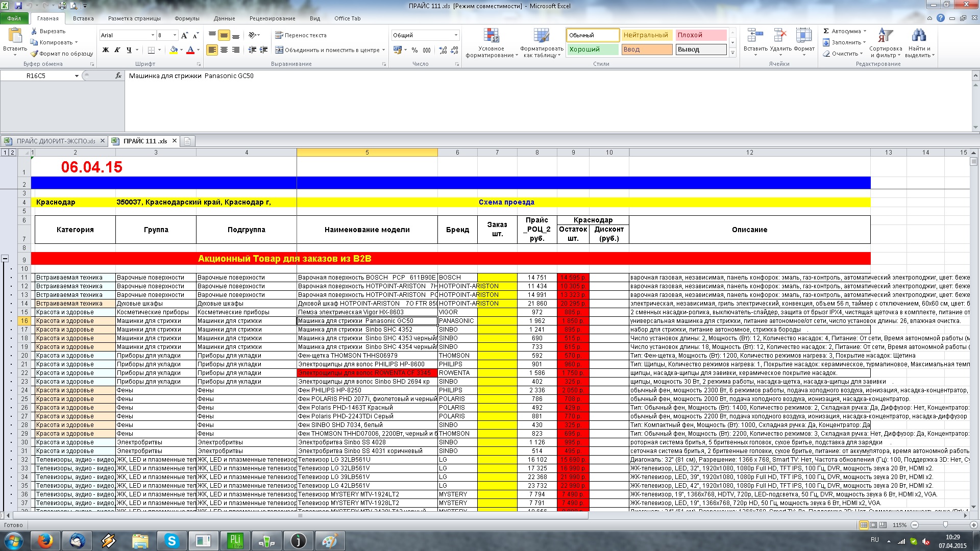Click the text orientation icon
This screenshot has width=980, height=551.
(252, 35)
